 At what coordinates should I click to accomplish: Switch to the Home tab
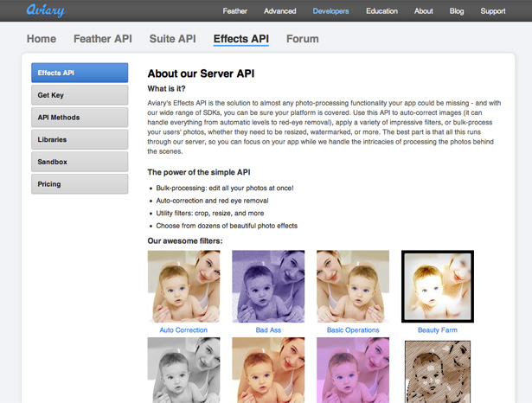click(x=42, y=39)
